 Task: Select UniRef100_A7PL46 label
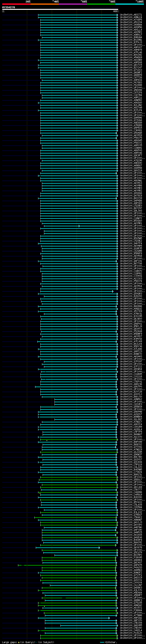[131, 52]
